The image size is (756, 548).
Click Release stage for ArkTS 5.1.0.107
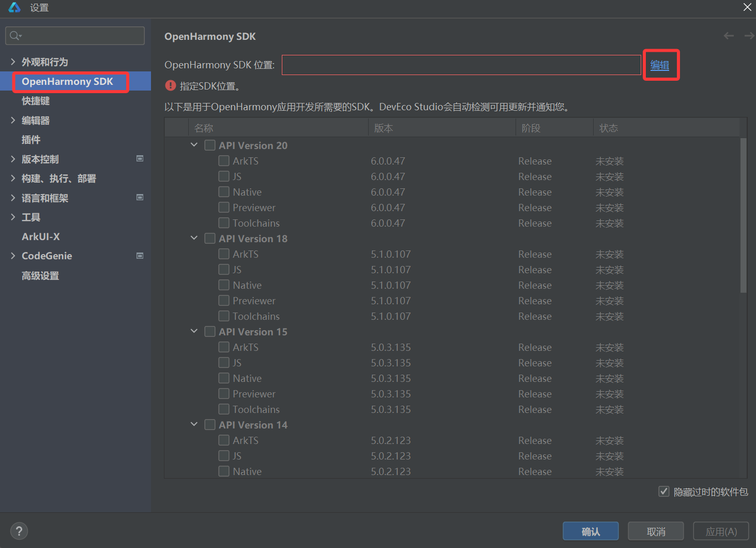535,254
